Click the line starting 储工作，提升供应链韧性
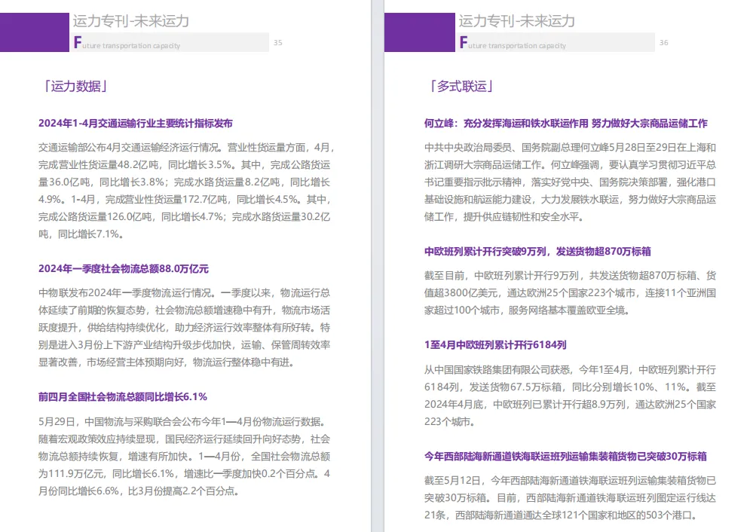Viewport: 756px width, 532px height. pyautogui.click(x=504, y=217)
